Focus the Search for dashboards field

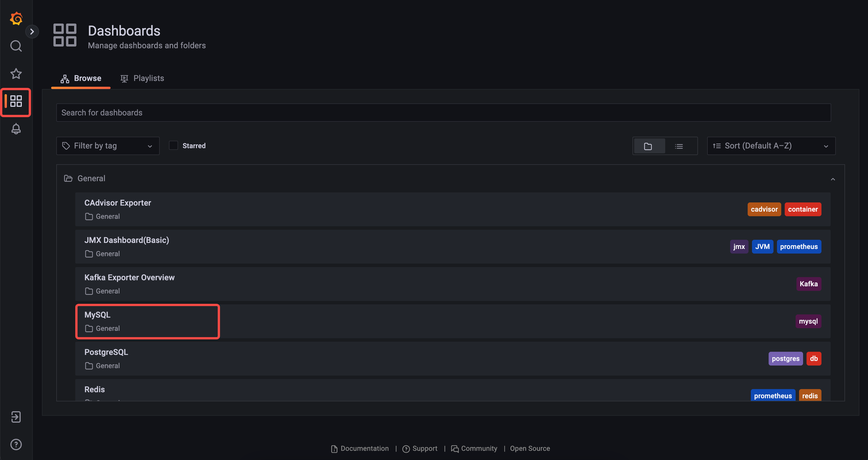click(443, 113)
